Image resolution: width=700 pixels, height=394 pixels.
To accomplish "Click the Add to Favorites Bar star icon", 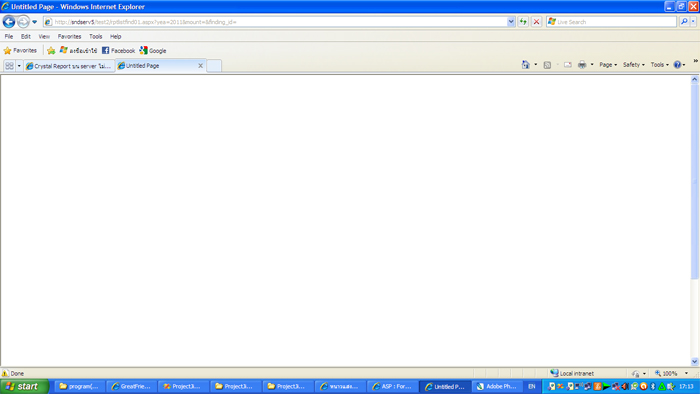I will click(51, 51).
